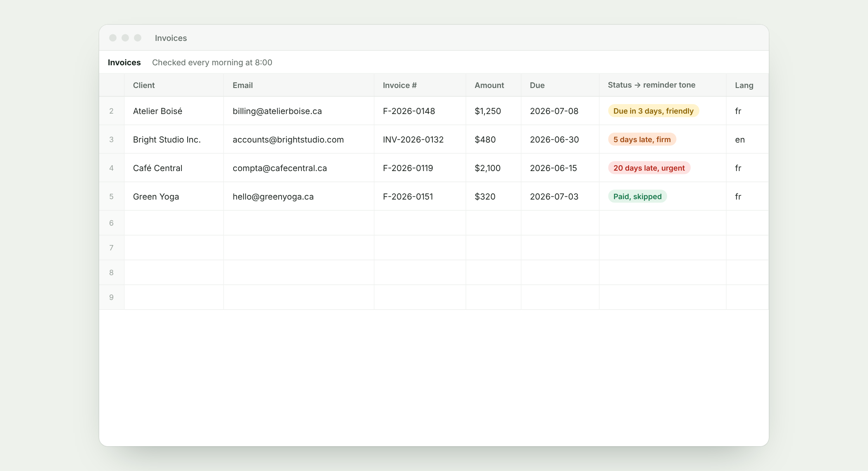Click the Amount column header
Viewport: 868px width, 471px height.
(494, 85)
